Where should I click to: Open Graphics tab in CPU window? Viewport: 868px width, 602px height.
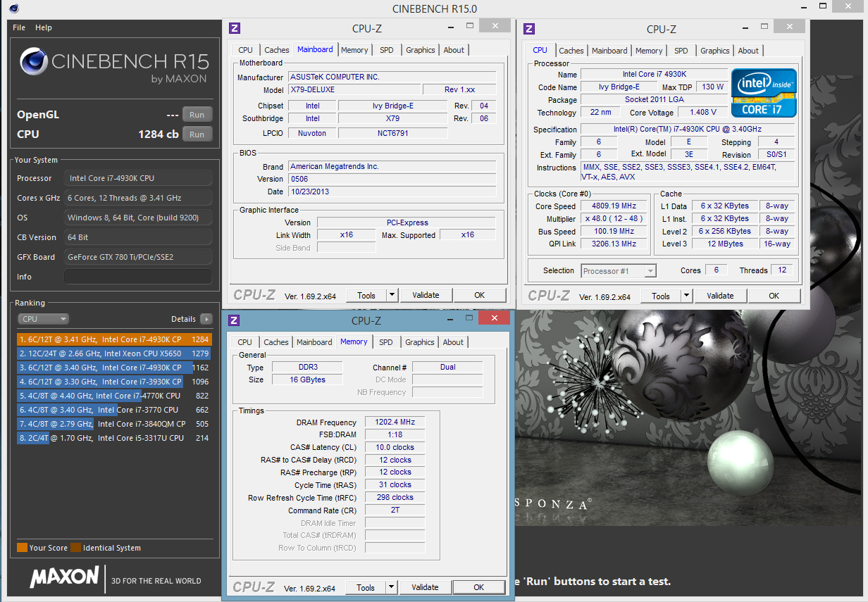pyautogui.click(x=715, y=51)
